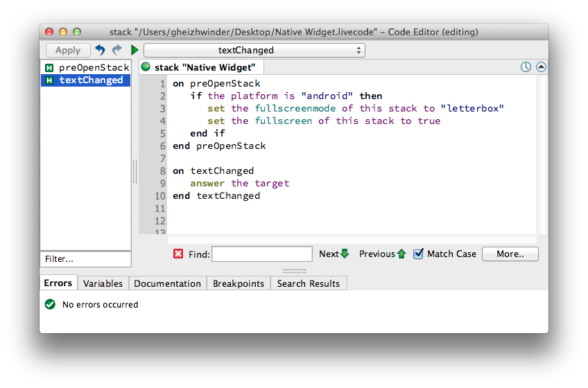The image size is (588, 388).
Task: Click the More.. button
Action: tap(510, 254)
